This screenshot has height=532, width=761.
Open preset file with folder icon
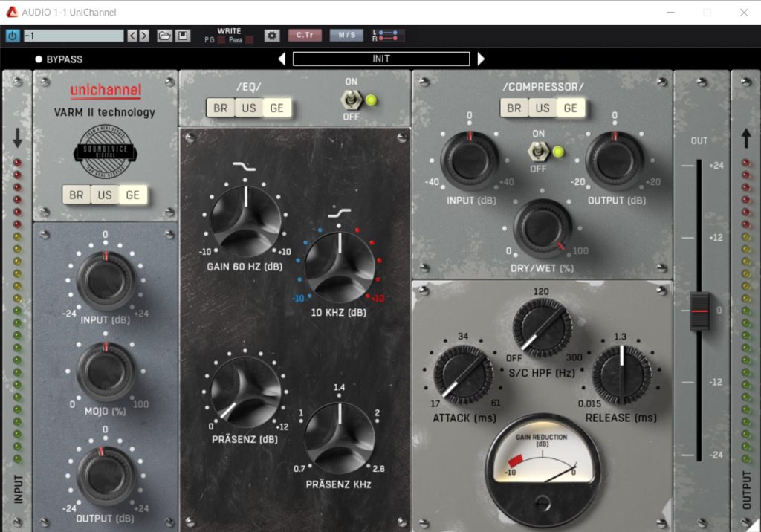click(164, 36)
